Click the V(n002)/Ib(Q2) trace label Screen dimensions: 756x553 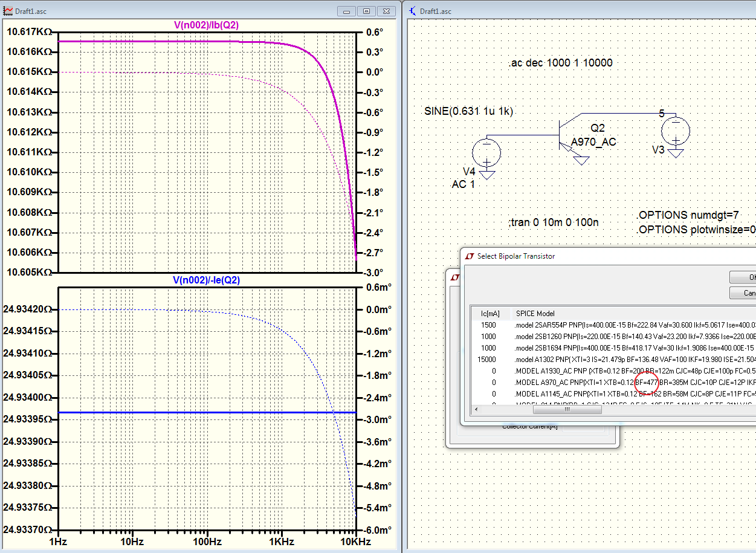207,24
